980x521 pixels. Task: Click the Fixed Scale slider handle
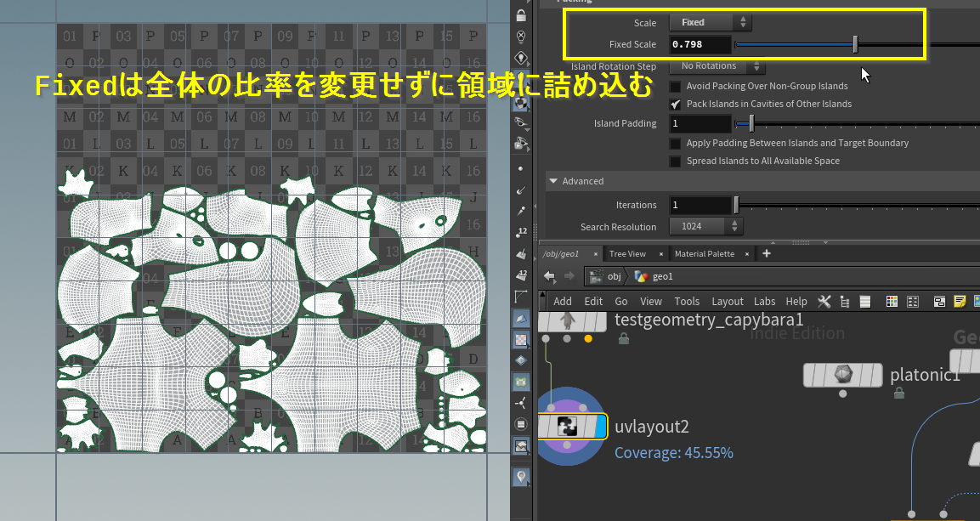pos(856,44)
